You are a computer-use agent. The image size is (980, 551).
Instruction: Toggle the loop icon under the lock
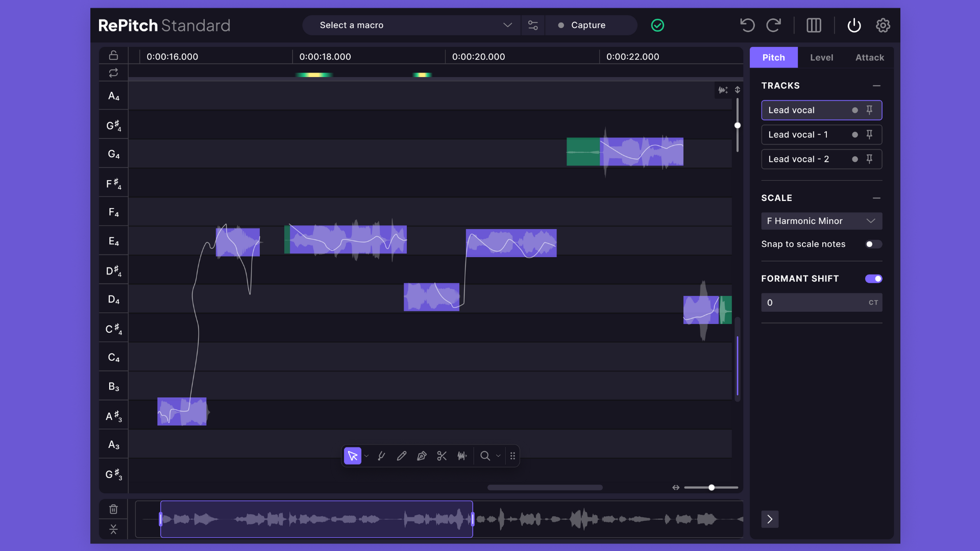pyautogui.click(x=113, y=73)
